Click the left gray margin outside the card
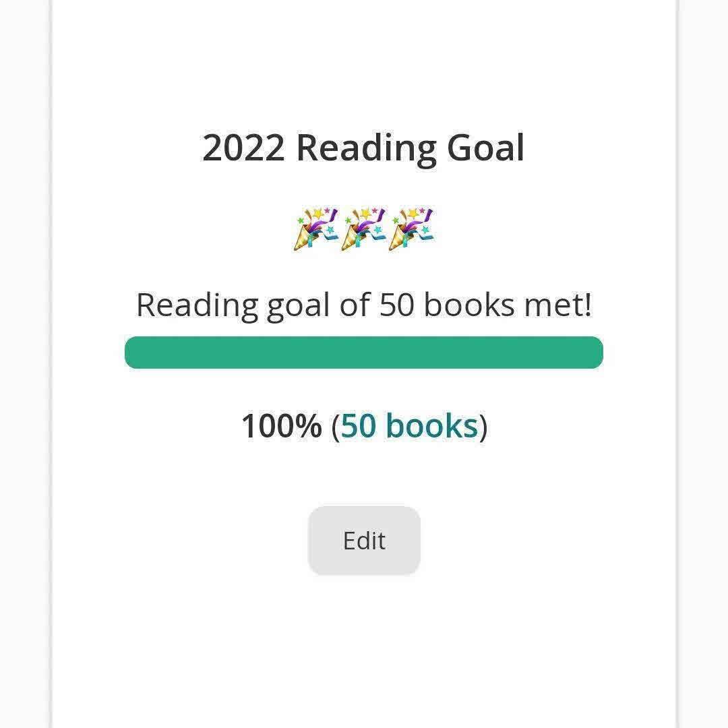728x728 pixels. tap(24, 364)
